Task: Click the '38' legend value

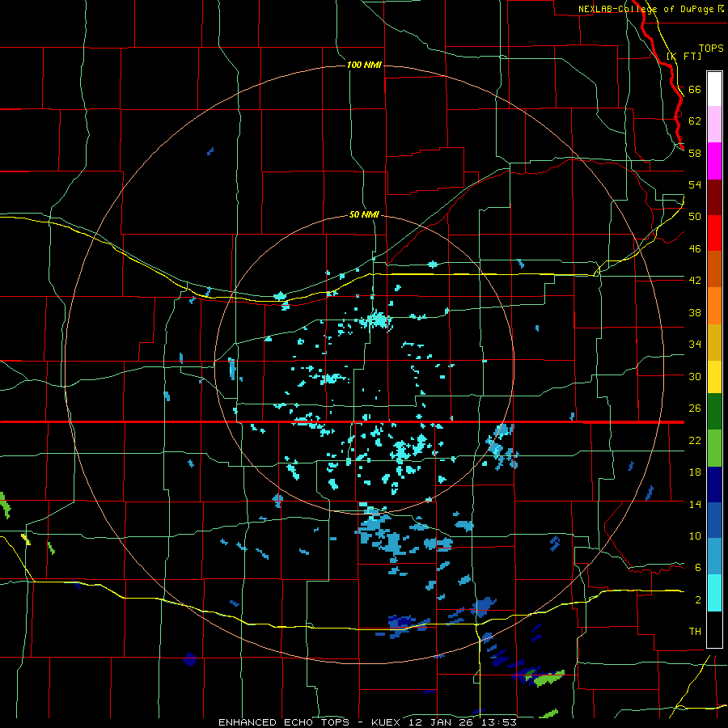Action: (x=695, y=312)
